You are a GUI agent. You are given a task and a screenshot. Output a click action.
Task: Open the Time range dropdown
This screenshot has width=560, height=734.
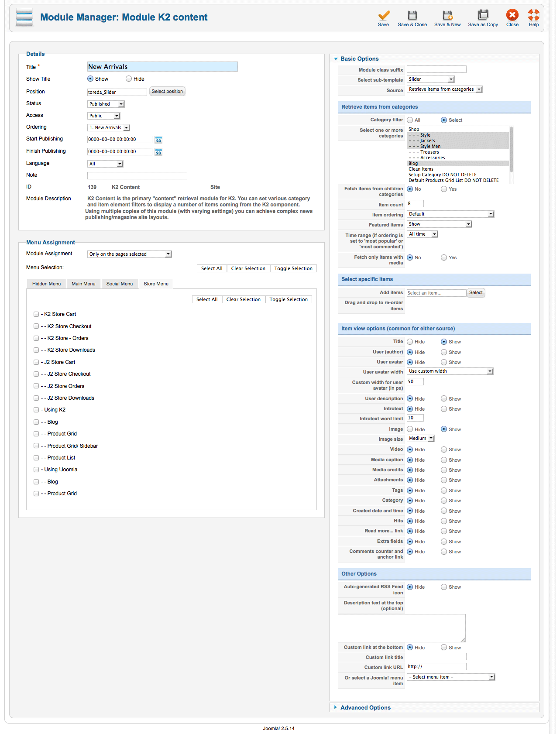pyautogui.click(x=423, y=234)
